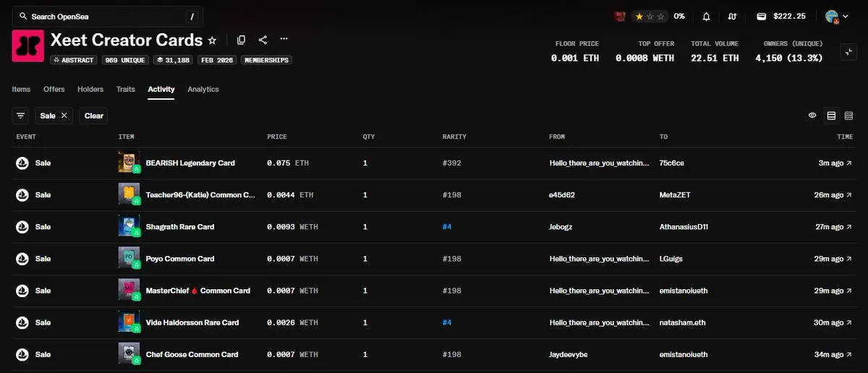868x373 pixels.
Task: Open buyer LGuigs profile
Action: tap(671, 259)
